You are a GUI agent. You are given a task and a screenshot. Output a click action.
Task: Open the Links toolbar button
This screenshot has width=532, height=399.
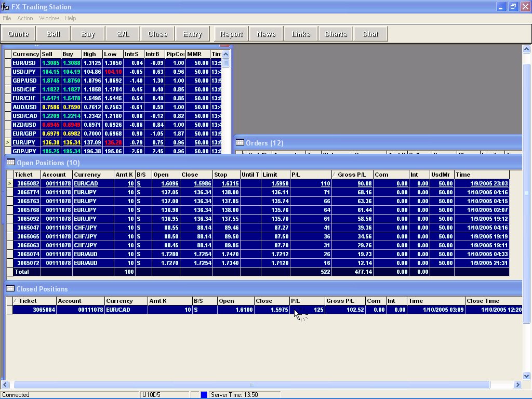click(301, 34)
